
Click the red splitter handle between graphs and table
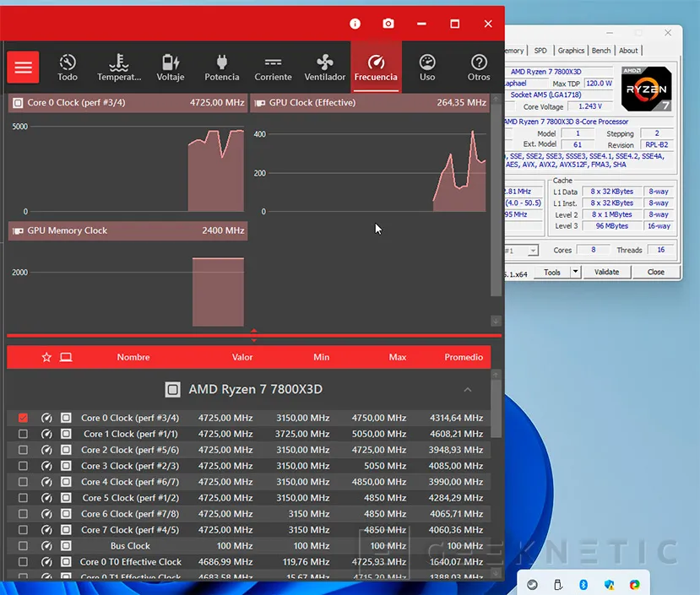click(253, 335)
